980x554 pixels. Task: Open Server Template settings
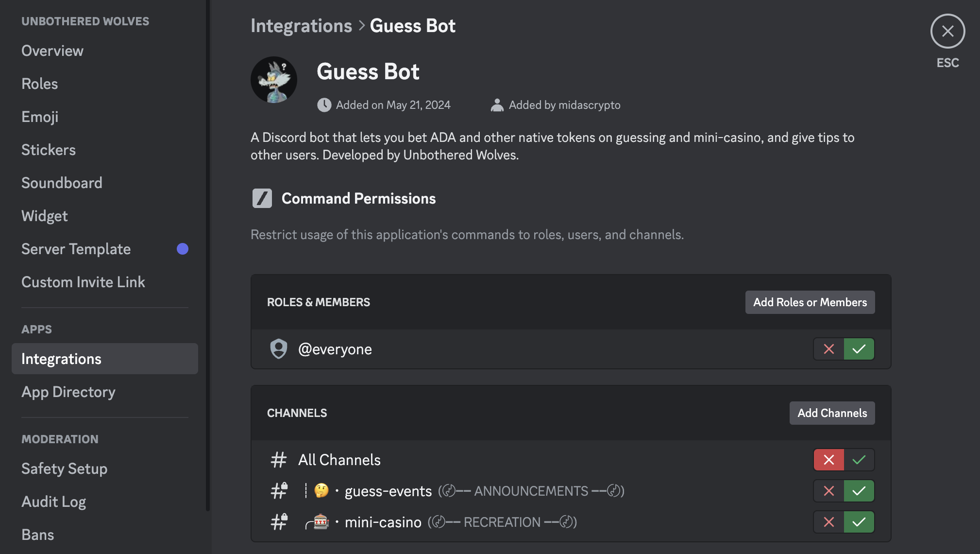pos(76,249)
